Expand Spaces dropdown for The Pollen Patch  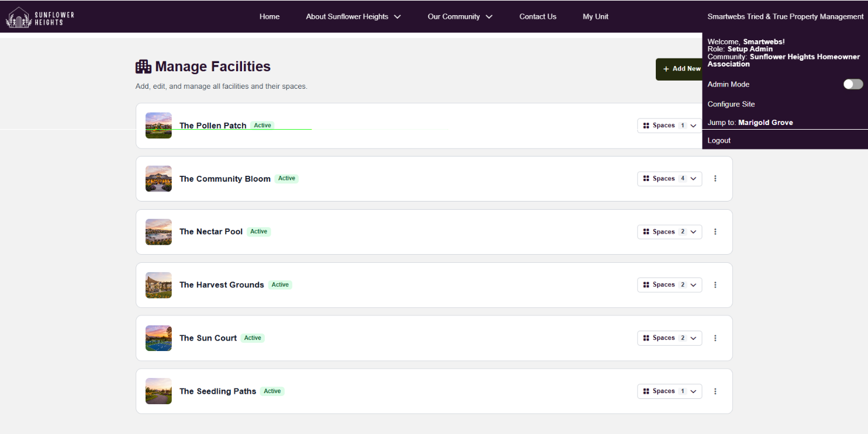(669, 126)
